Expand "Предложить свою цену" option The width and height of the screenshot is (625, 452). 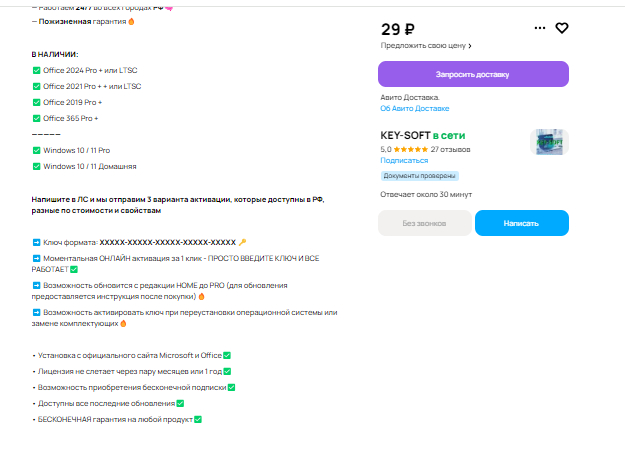(427, 45)
